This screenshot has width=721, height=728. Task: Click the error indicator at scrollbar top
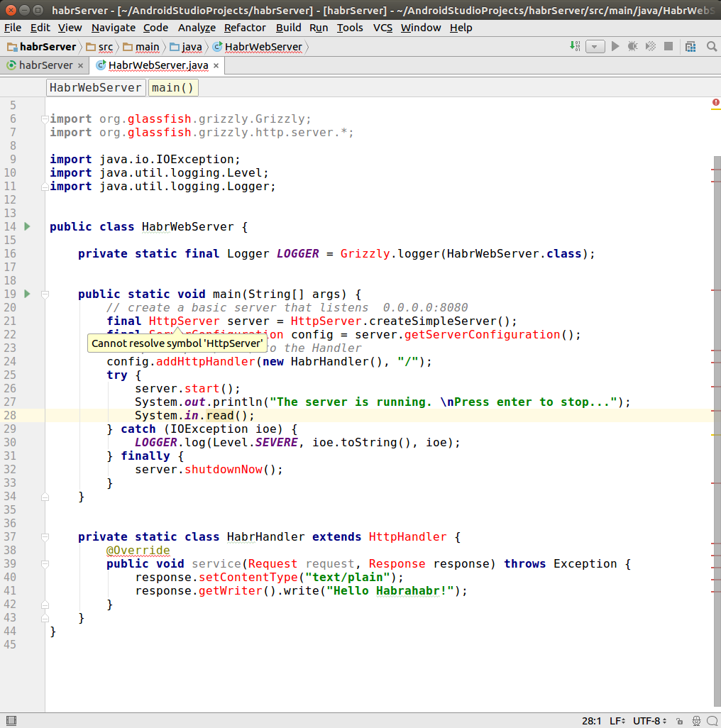pos(715,102)
